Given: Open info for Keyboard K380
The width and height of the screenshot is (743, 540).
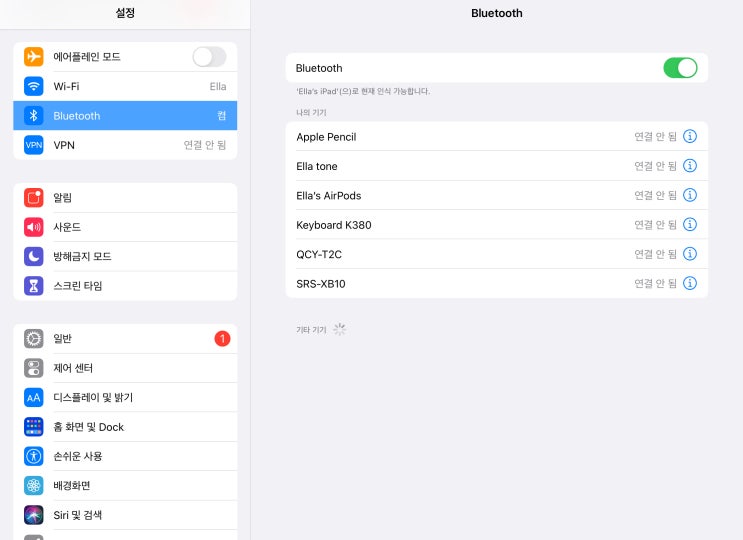Looking at the screenshot, I should pos(690,225).
